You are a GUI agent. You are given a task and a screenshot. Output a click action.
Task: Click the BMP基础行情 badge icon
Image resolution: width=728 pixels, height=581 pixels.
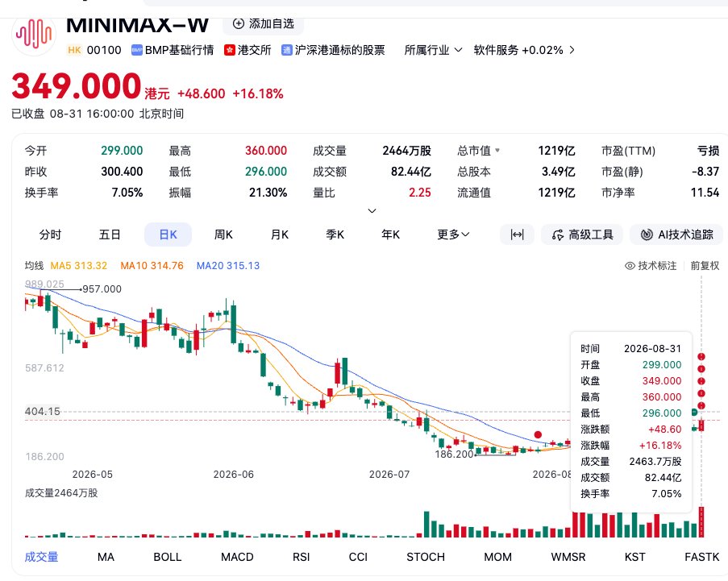pos(136,50)
